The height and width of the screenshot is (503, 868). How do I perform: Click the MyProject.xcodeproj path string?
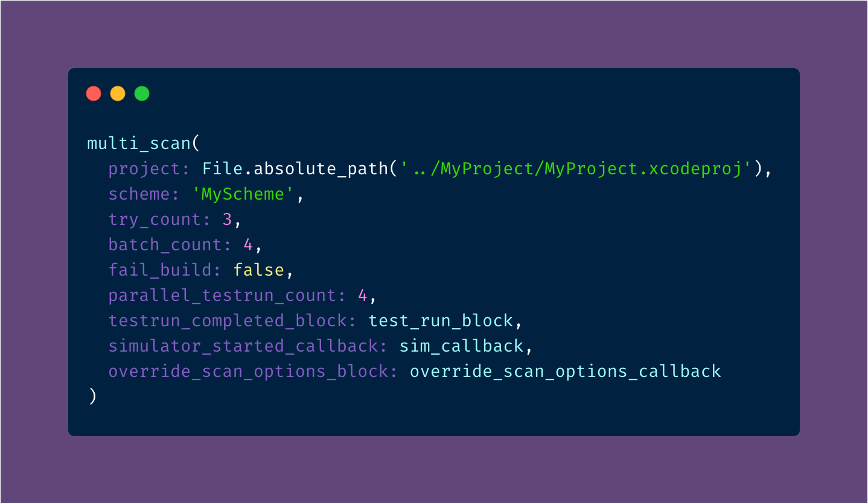579,169
